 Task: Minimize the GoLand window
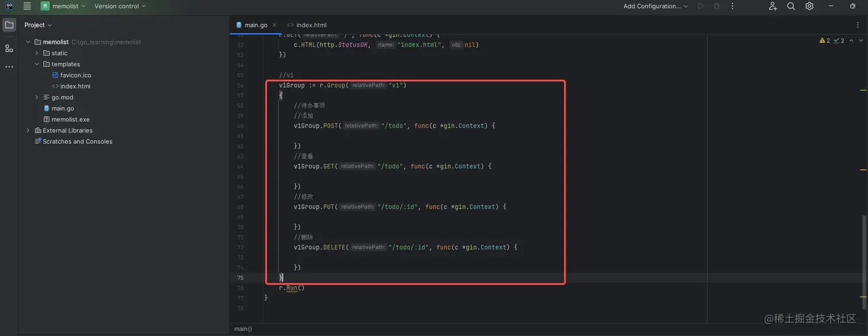point(831,6)
